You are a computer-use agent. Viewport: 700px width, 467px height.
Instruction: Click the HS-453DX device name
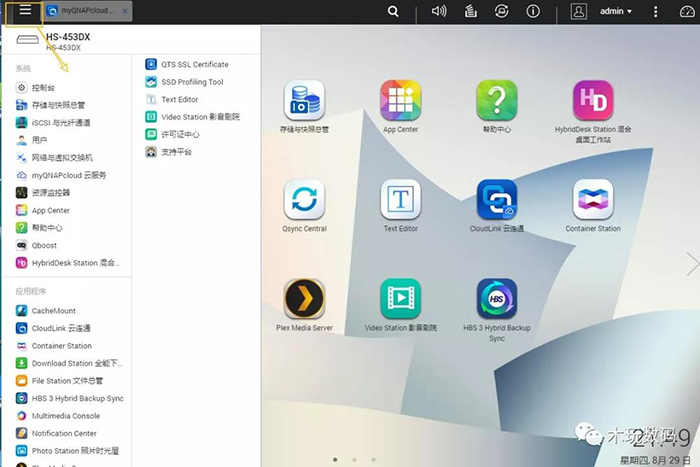pos(68,37)
